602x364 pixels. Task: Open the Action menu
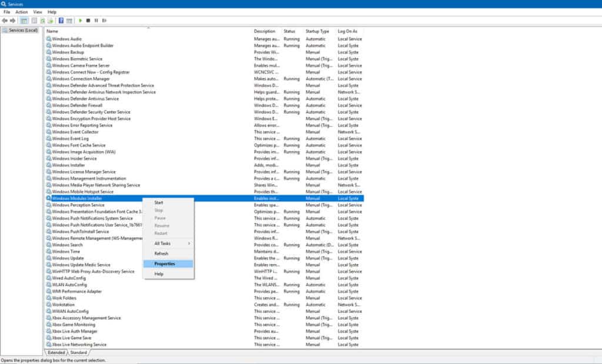(x=22, y=11)
